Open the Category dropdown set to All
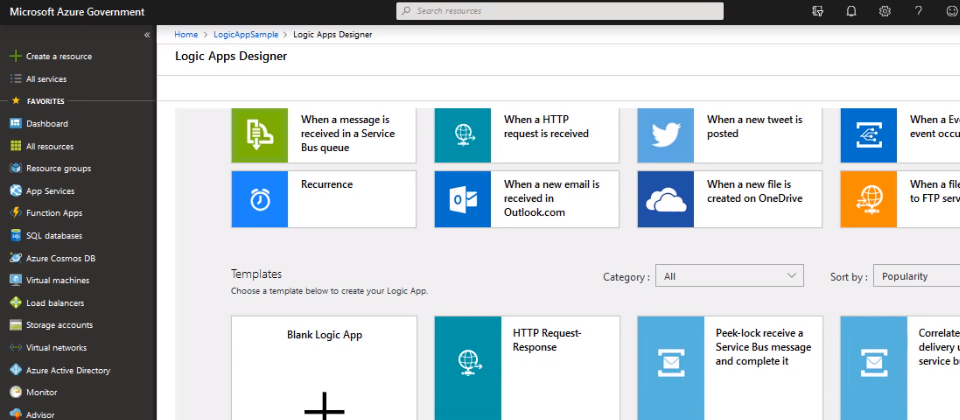The height and width of the screenshot is (420, 960). pyautogui.click(x=730, y=276)
